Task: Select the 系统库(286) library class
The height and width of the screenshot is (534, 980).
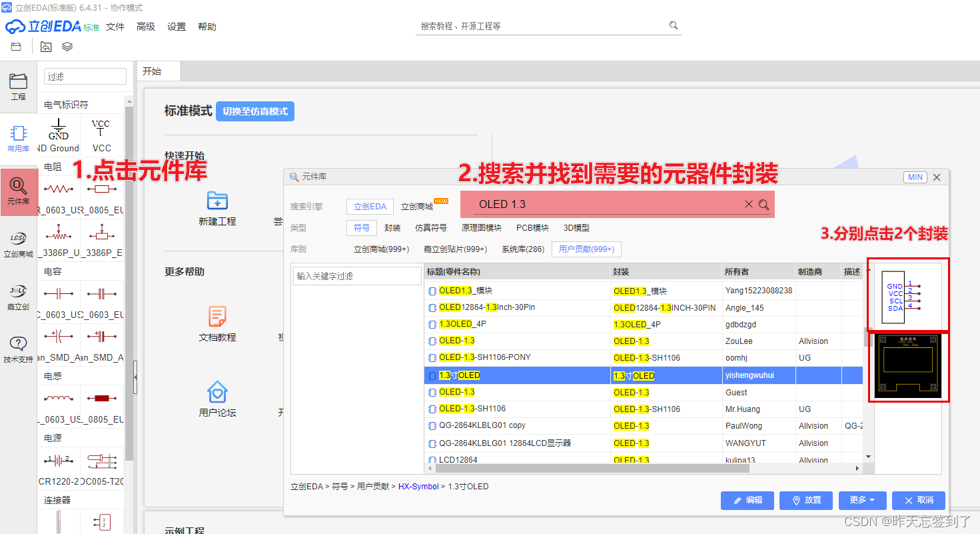Action: click(x=523, y=249)
